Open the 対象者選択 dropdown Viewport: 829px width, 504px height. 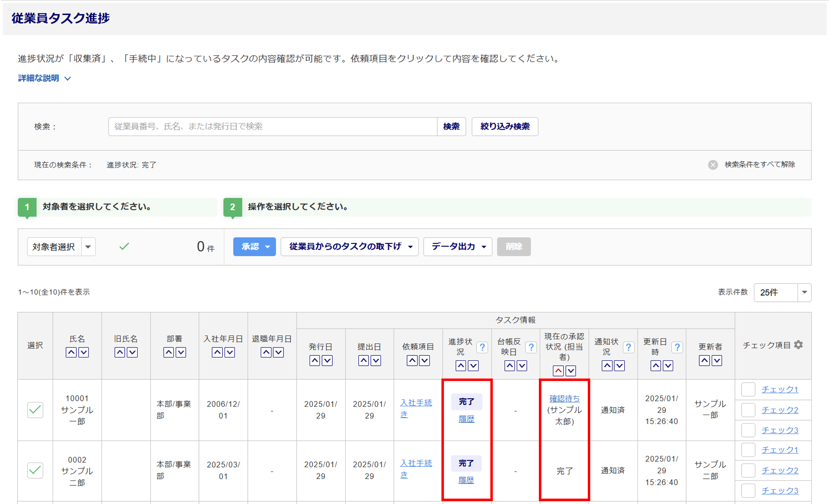61,247
